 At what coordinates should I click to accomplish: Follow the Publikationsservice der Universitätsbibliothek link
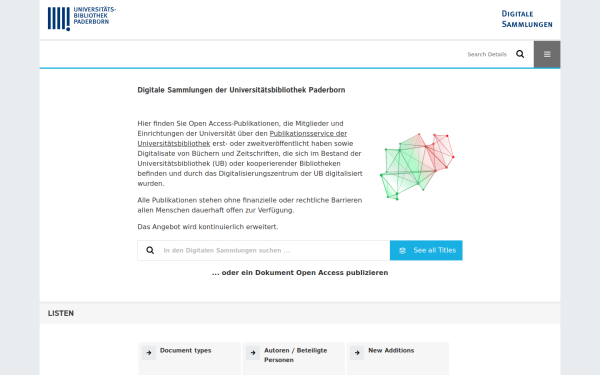(242, 139)
